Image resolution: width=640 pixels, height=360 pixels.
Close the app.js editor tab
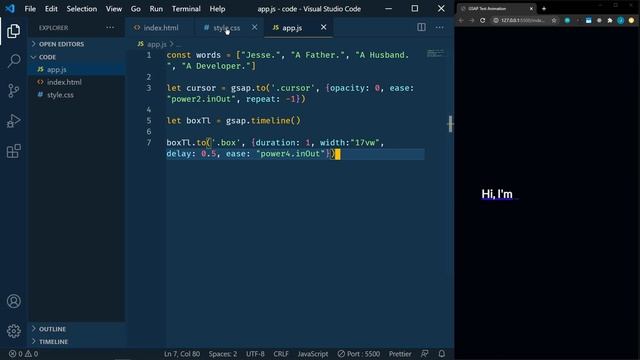(x=323, y=27)
